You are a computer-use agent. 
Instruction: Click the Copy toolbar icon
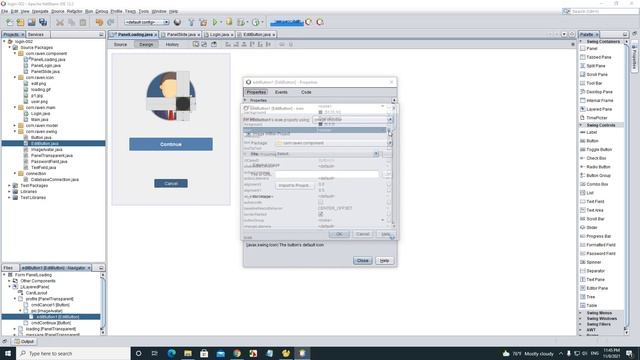[x=71, y=22]
